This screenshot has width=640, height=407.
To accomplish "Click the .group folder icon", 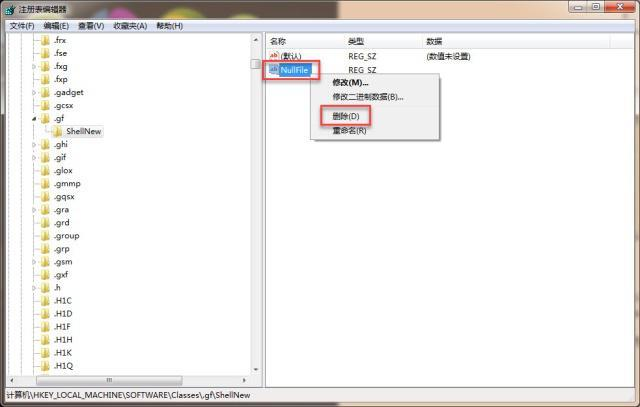I will point(45,236).
